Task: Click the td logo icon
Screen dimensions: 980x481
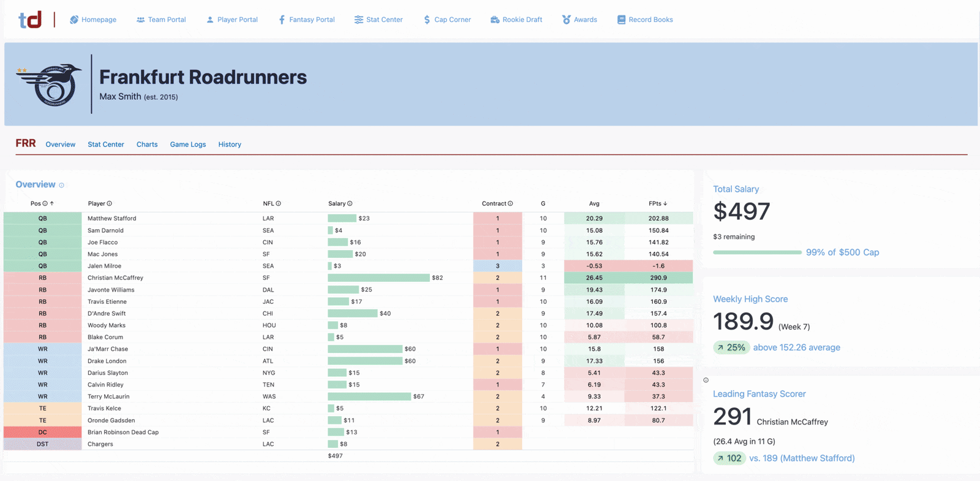Action: tap(30, 20)
